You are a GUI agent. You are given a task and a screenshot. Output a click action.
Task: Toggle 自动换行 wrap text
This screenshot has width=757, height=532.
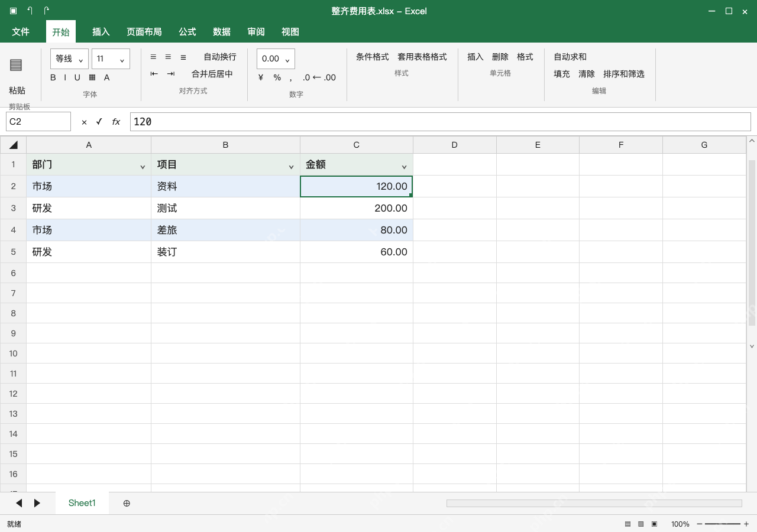[x=220, y=57]
